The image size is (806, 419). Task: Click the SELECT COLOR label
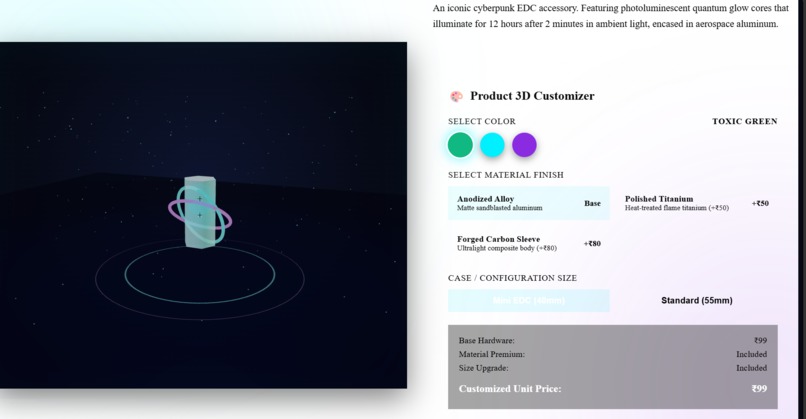[x=482, y=121]
